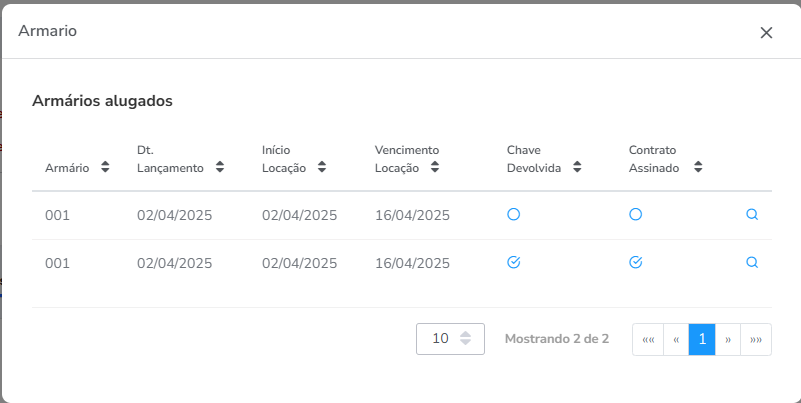Toggle Chave Devolvida in the first row
This screenshot has width=801, height=403.
click(513, 214)
